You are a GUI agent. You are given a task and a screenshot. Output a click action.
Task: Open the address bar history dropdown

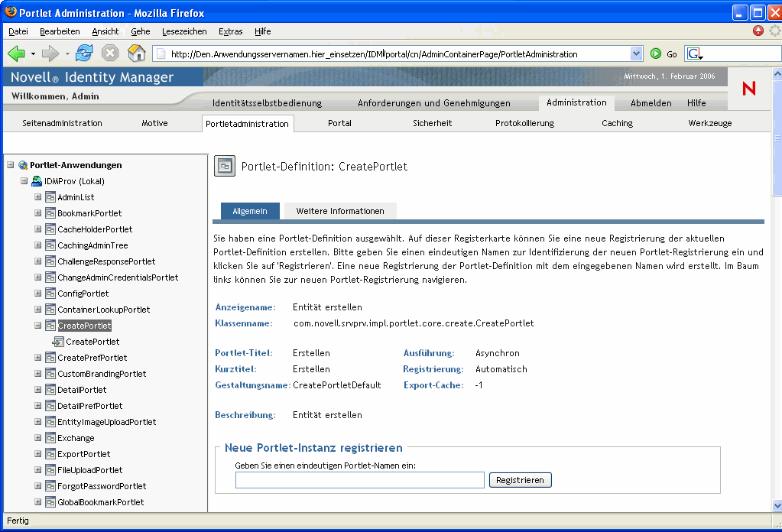(x=636, y=54)
